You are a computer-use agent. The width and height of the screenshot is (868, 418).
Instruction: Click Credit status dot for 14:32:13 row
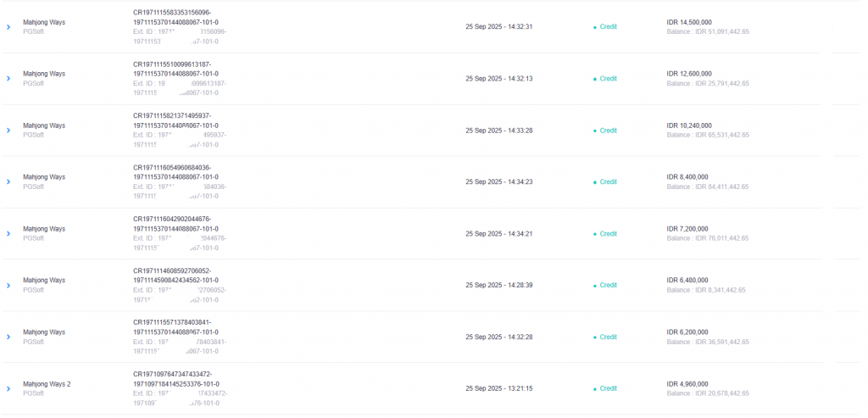594,79
